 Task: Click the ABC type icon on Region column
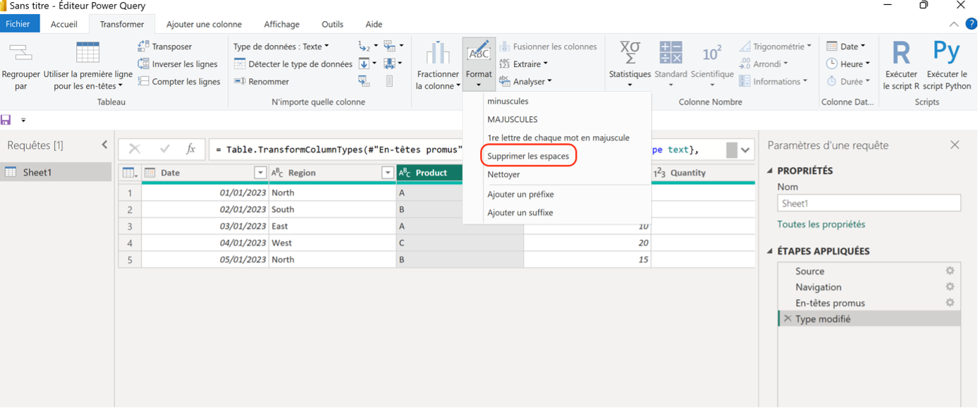pos(277,173)
